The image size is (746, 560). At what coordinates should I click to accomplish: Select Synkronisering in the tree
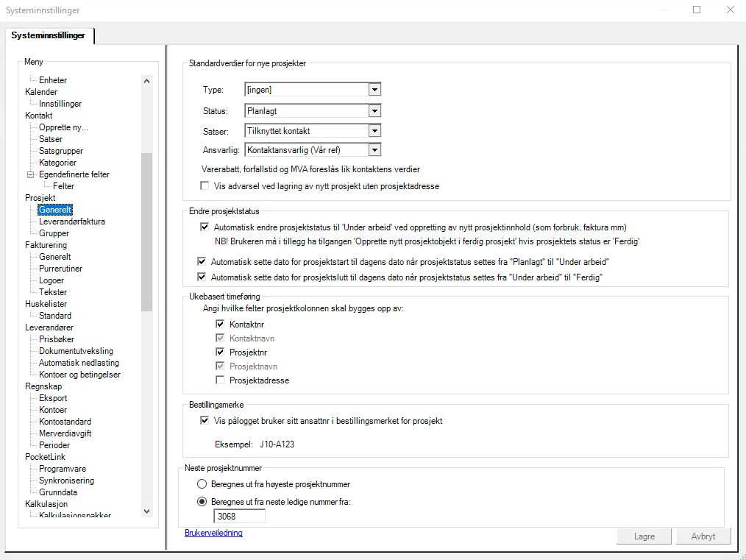(67, 481)
